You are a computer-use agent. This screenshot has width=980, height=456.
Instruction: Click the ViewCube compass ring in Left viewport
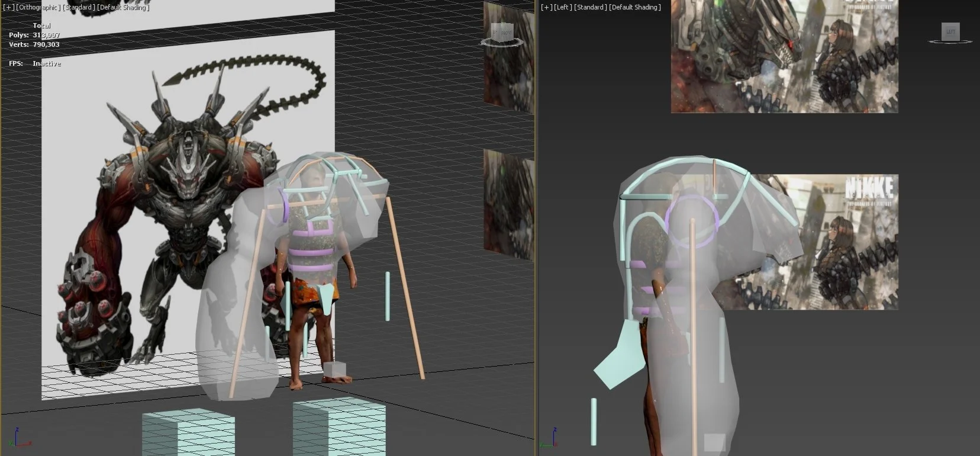(950, 41)
